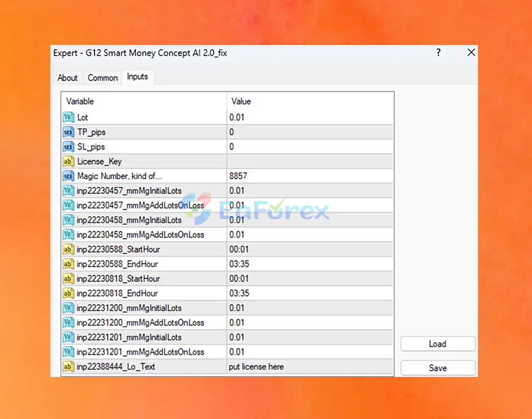Click the 'License_Key' variable name

click(99, 161)
